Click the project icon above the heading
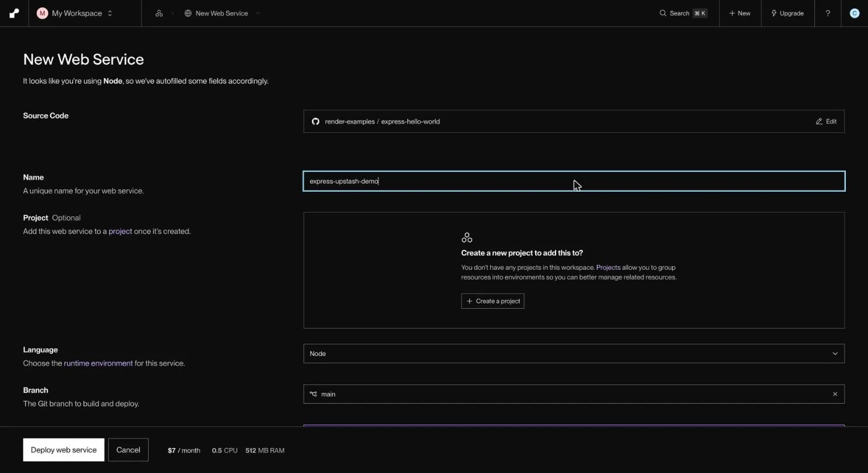868x473 pixels. coord(467,238)
